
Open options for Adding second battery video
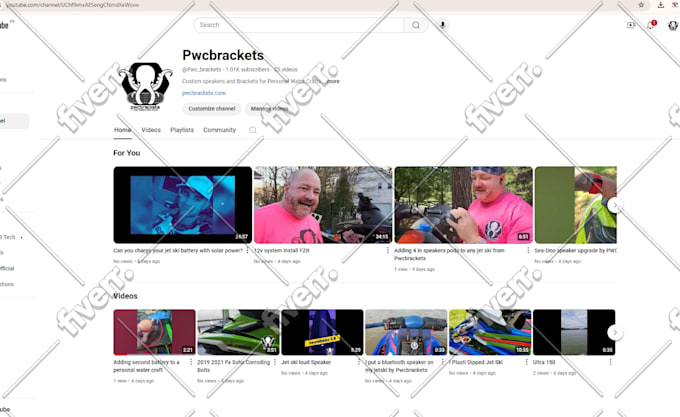click(191, 362)
